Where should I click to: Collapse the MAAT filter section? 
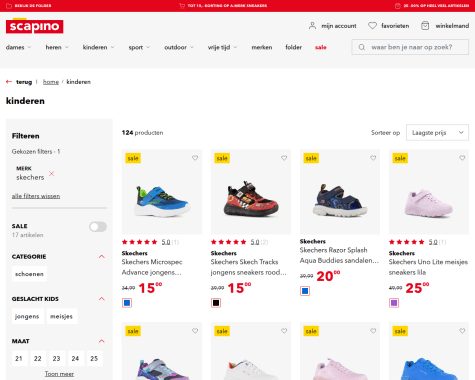102,341
